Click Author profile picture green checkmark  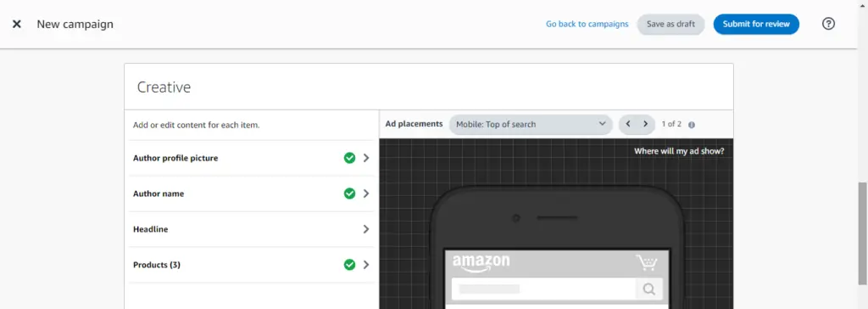tap(349, 158)
